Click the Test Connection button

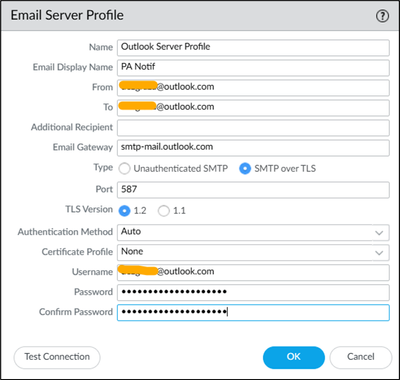(x=57, y=357)
